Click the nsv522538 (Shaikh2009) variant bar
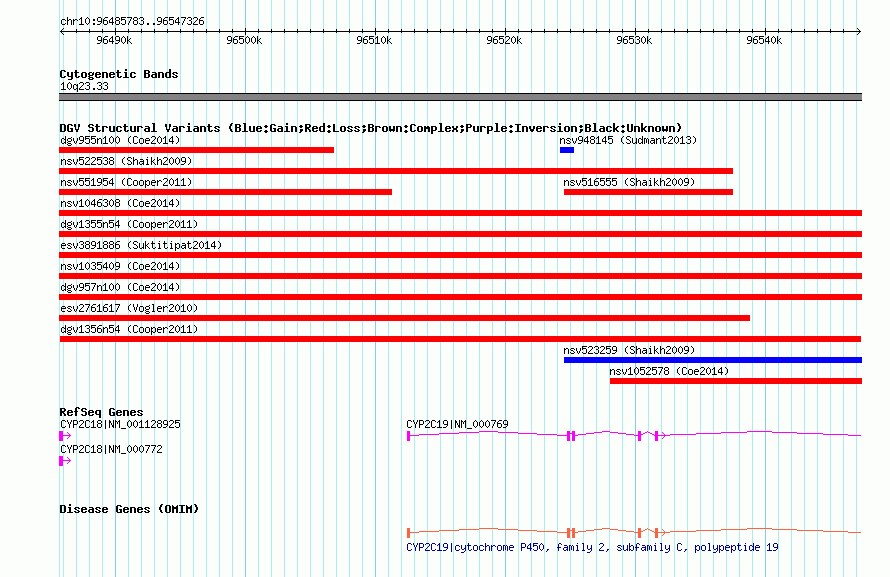Image resolution: width=890 pixels, height=577 pixels. (x=396, y=171)
